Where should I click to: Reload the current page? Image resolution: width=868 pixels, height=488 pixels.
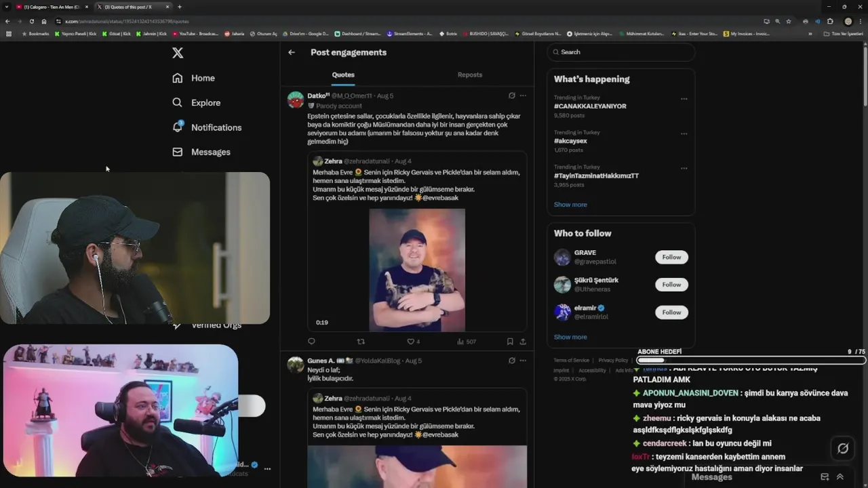point(31,21)
